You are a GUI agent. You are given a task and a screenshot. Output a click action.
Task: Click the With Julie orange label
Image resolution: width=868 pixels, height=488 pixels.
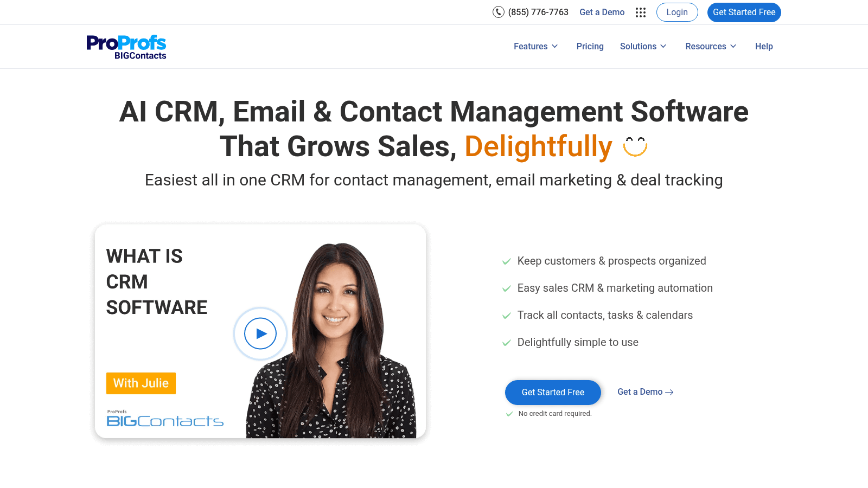pos(141,383)
